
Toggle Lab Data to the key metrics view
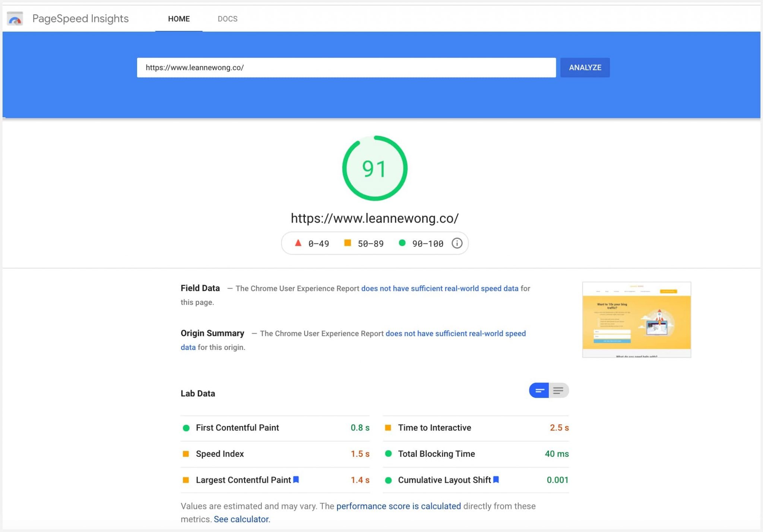click(539, 390)
